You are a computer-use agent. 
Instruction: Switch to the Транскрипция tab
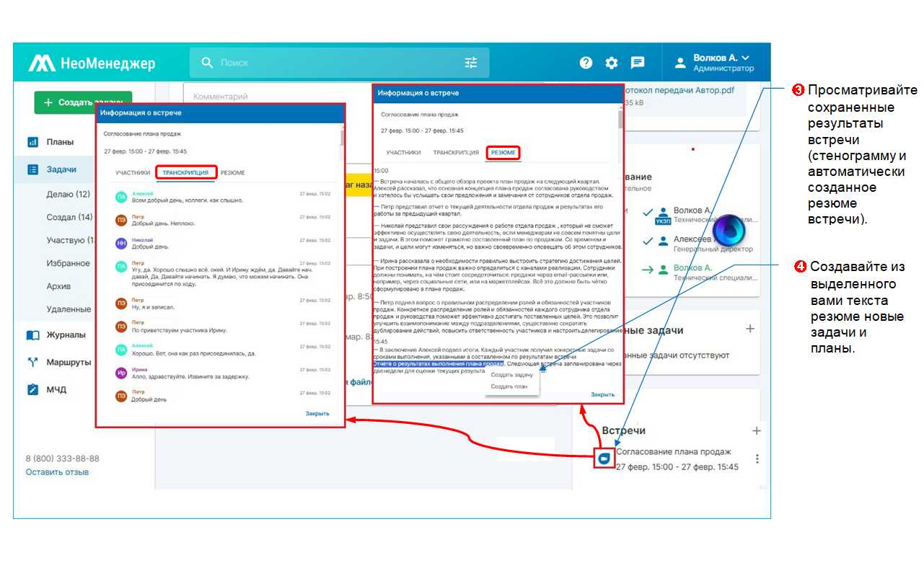[x=185, y=173]
